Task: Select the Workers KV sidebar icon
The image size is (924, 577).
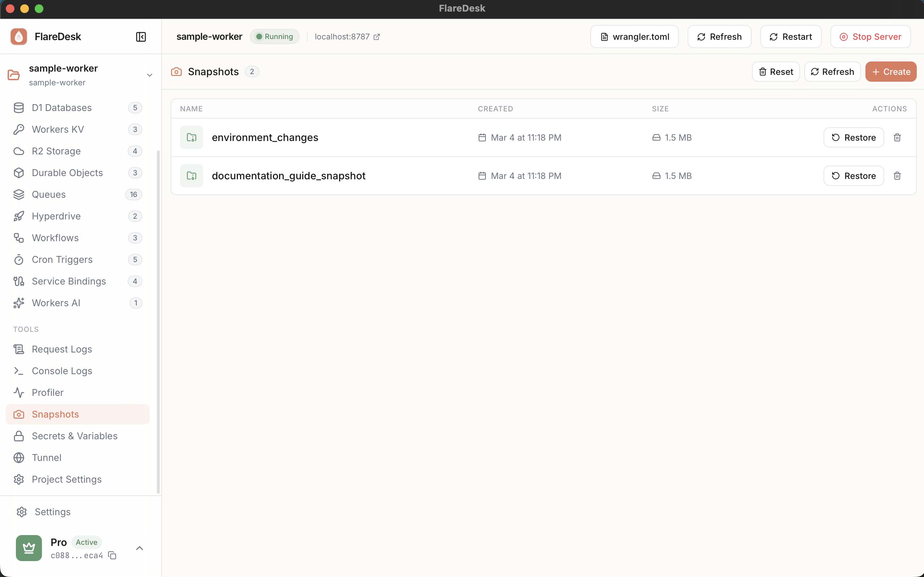Action: pos(19,129)
